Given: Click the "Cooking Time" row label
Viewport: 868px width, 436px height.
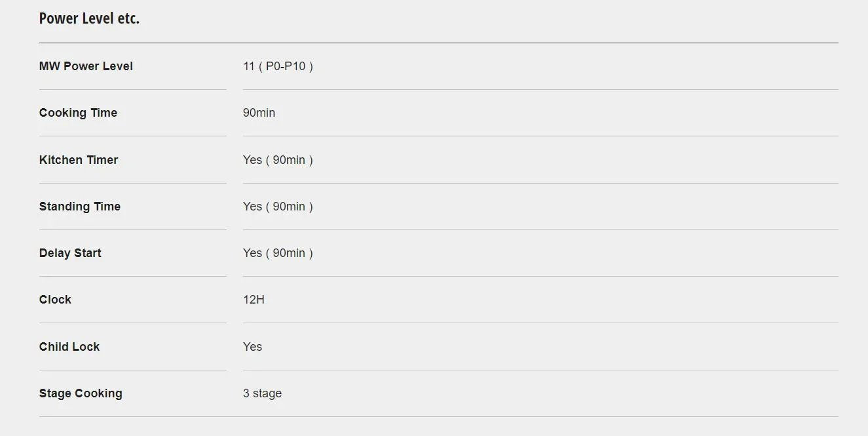Looking at the screenshot, I should (78, 113).
